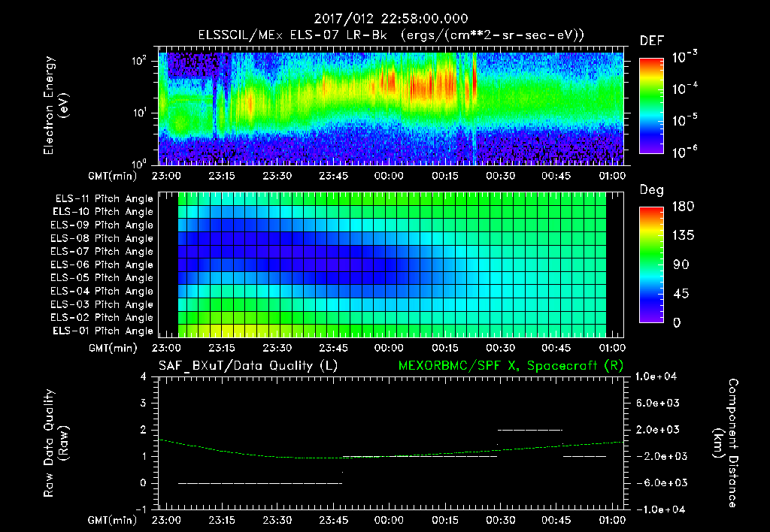Select the ELS-06 Pitch Angle row label
This screenshot has width=770, height=532.
click(x=102, y=265)
